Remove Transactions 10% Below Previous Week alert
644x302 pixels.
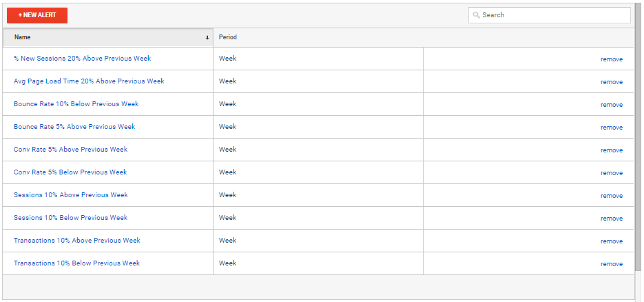611,264
